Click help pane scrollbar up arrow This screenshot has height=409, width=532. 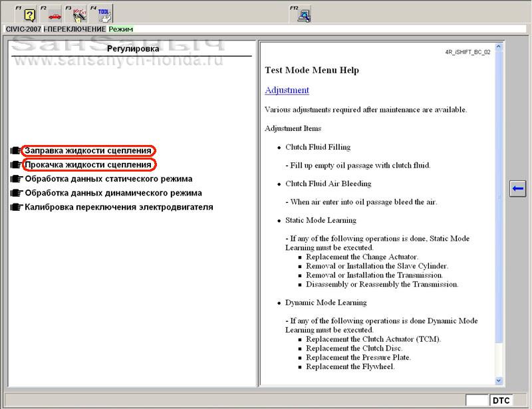pyautogui.click(x=498, y=47)
